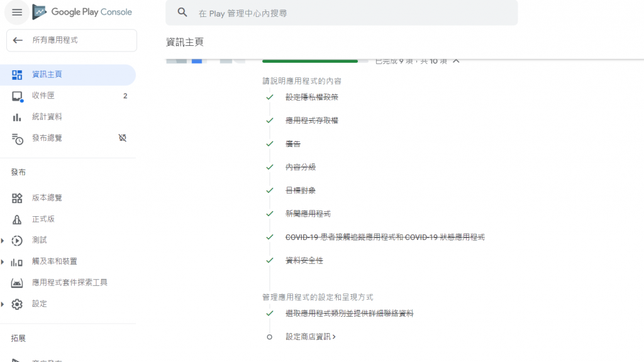The width and height of the screenshot is (644, 362).
Task: Click checkmark beside 新聞應用程式
Action: point(269,214)
